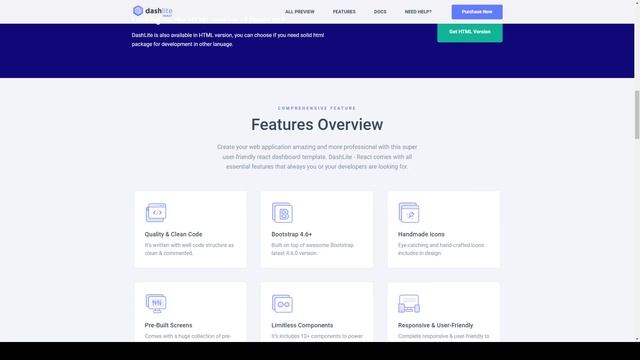Click the Quality & Clean Code title
This screenshot has height=360, width=640.
[x=173, y=234]
